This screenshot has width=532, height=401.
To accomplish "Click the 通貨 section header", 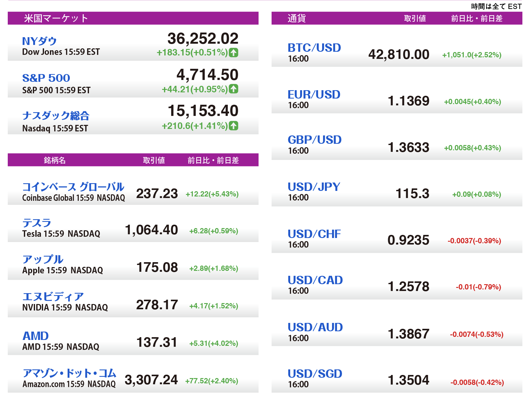I will point(297,18).
